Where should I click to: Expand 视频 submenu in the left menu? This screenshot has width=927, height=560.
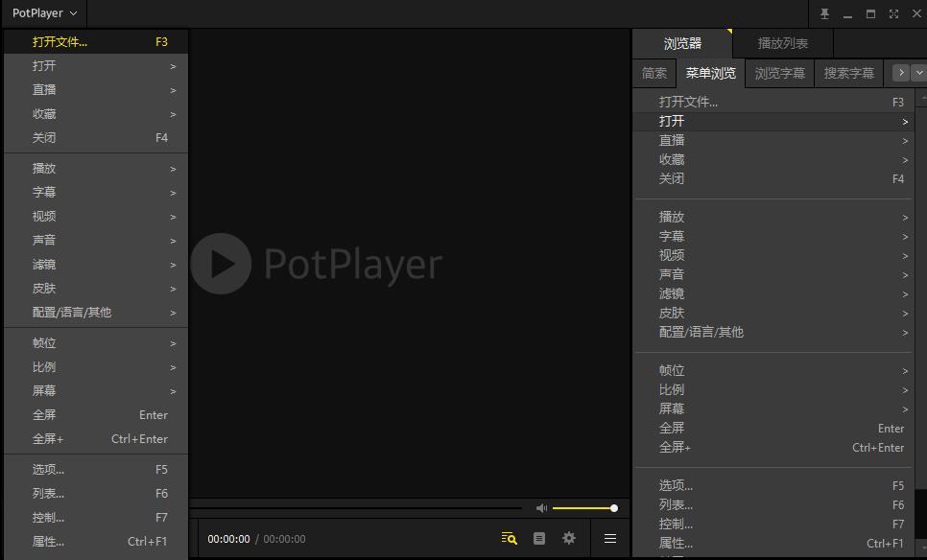(x=96, y=216)
